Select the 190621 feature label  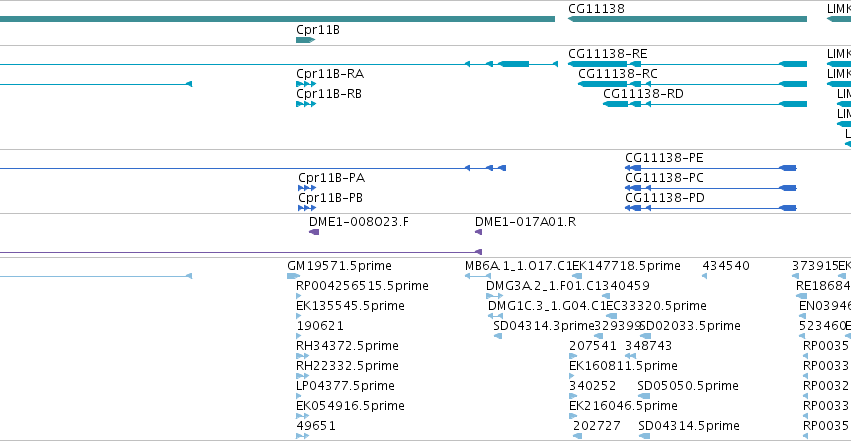320,326
